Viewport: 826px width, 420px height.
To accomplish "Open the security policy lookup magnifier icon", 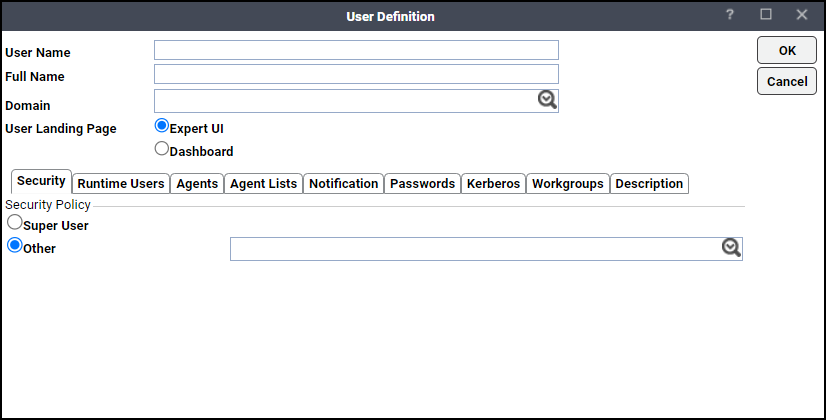I will coord(731,248).
